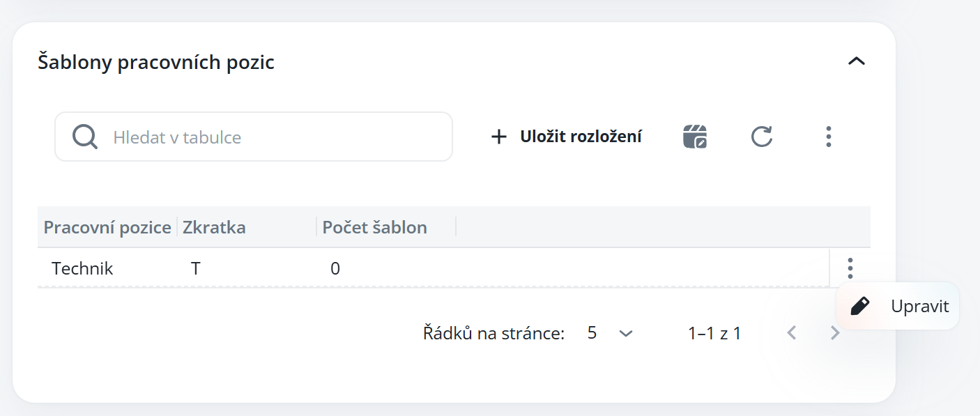
Task: Open the toolbar three-dot menu
Action: click(x=828, y=137)
